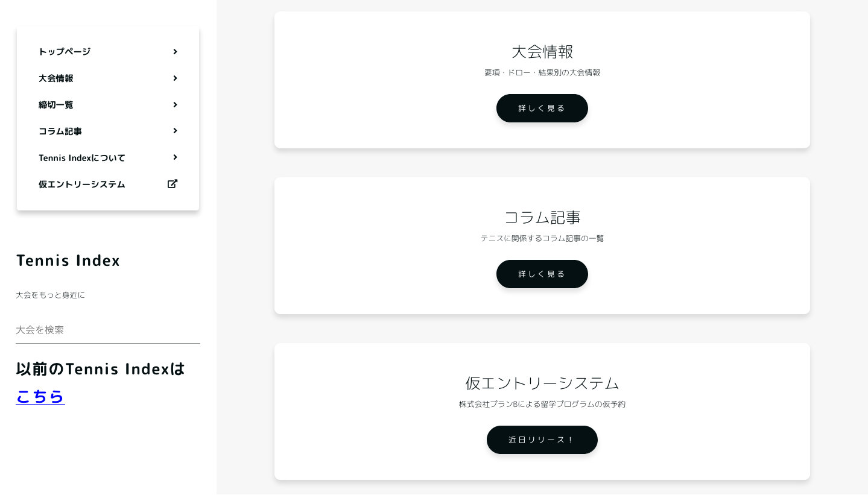This screenshot has width=868, height=495.
Task: Click chevron arrow next to コラム記事
Action: click(175, 131)
